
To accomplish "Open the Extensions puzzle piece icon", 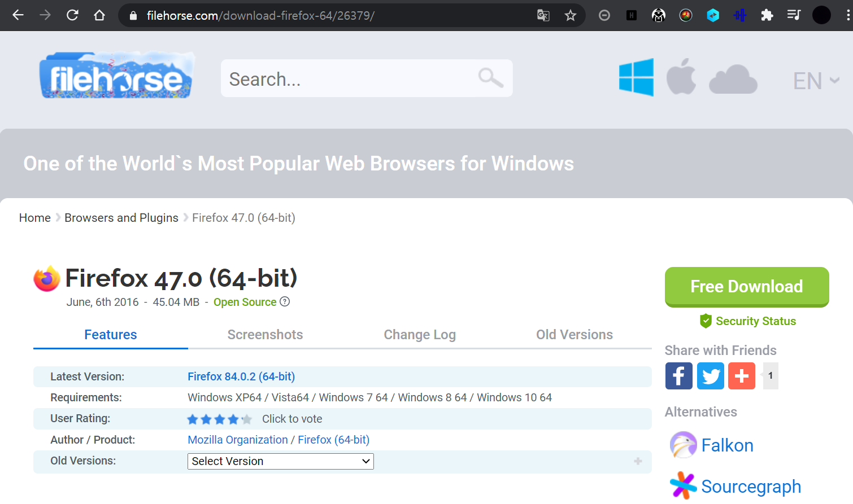I will pyautogui.click(x=767, y=15).
